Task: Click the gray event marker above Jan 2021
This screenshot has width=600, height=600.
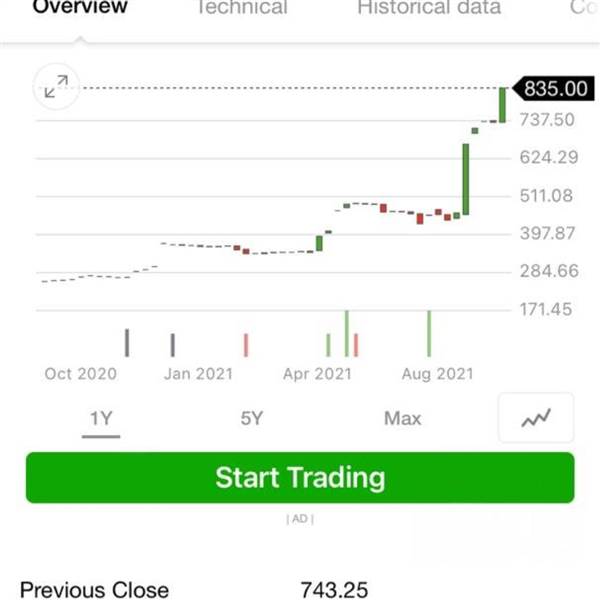Action: [x=173, y=345]
